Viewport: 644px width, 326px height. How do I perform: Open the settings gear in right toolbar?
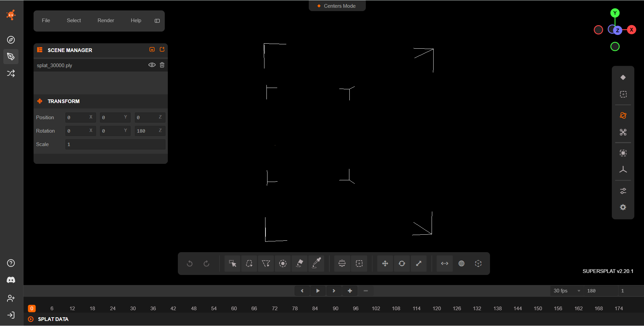623,207
